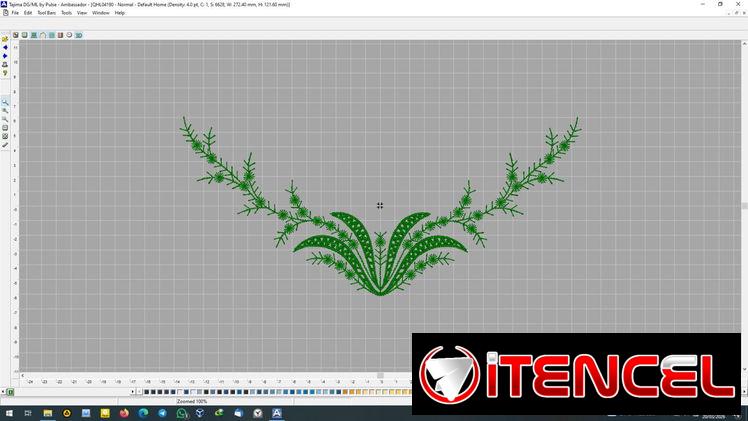Click the print icon in left toolbar

5,65
